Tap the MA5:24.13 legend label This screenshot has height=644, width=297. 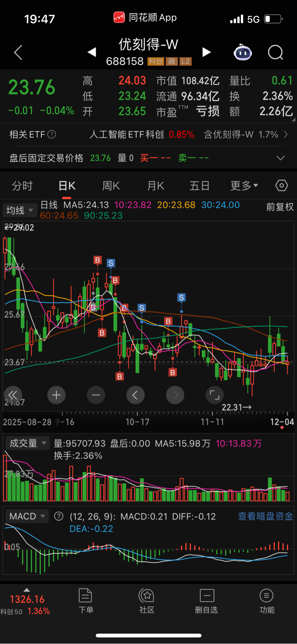coord(86,205)
